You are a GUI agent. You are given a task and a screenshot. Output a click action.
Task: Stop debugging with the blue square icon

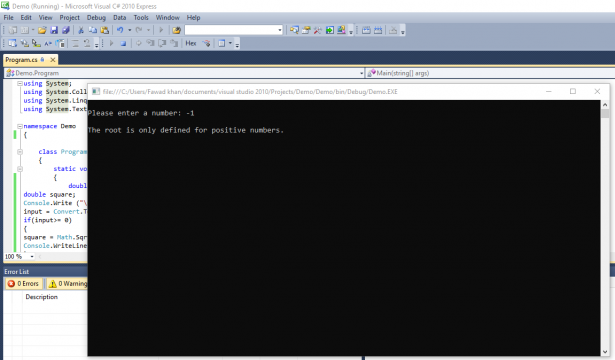(123, 44)
